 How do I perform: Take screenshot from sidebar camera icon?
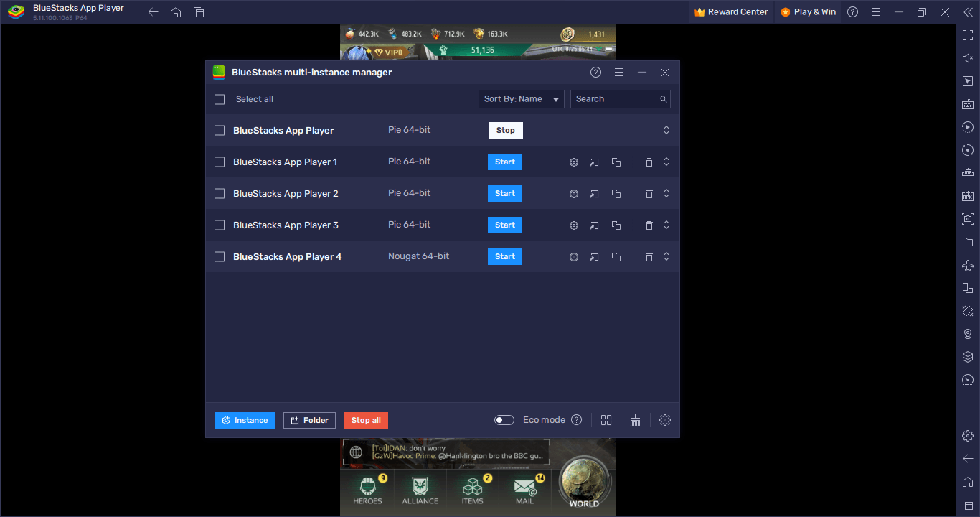point(968,219)
